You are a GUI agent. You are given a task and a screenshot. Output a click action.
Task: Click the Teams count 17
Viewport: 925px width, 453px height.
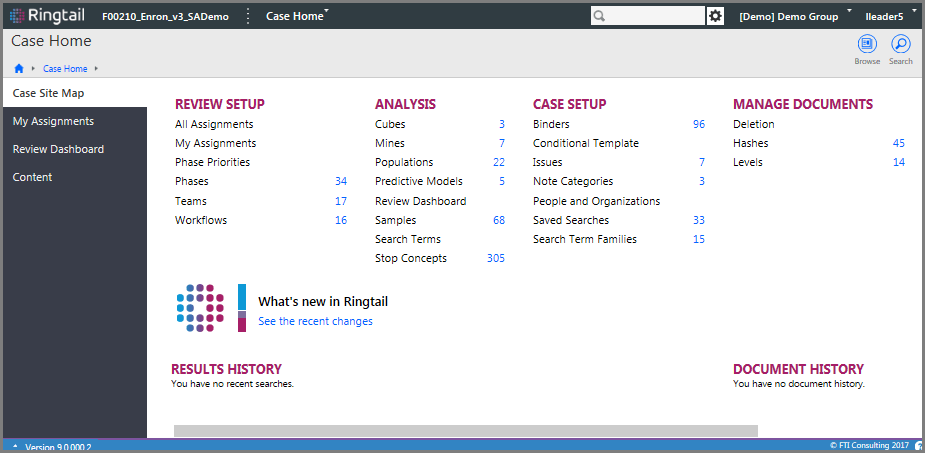341,201
